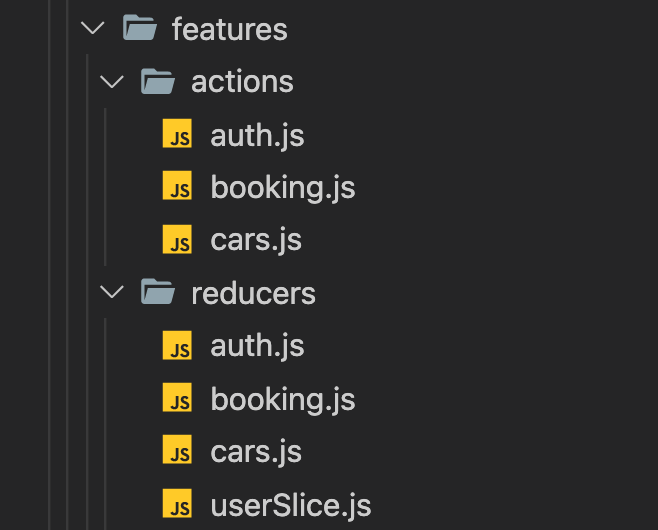Image resolution: width=658 pixels, height=530 pixels.
Task: Click the JS icon beside actions booking.js
Action: coord(177,187)
